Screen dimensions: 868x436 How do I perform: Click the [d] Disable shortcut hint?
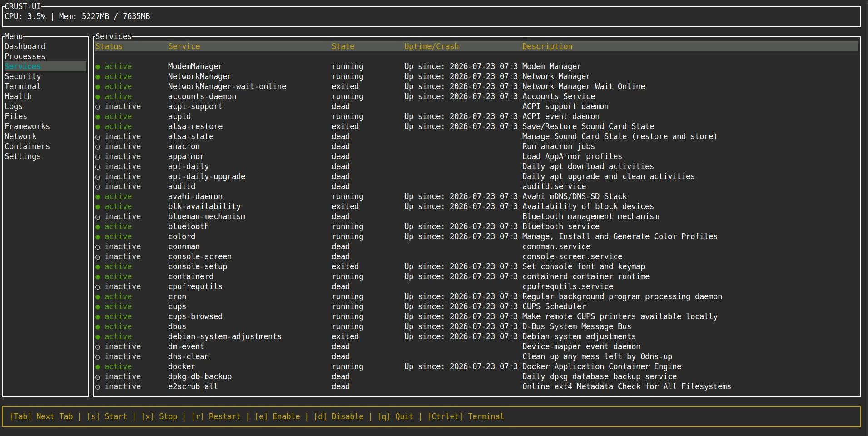point(338,416)
